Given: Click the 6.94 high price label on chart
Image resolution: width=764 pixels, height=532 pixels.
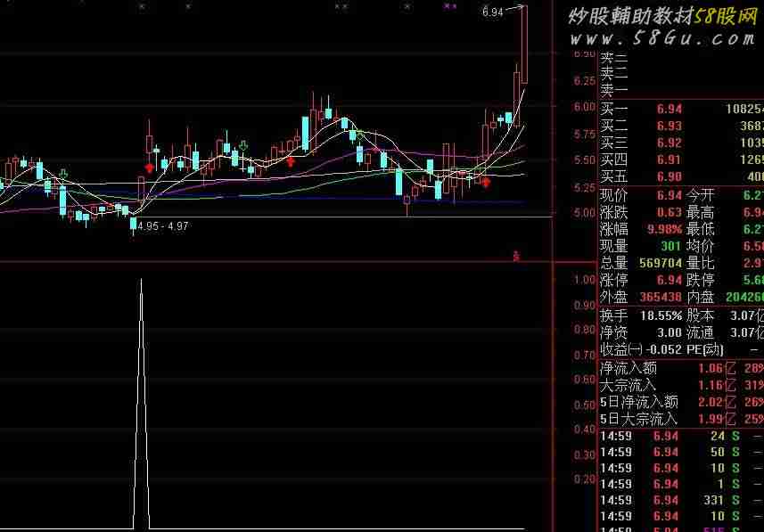Looking at the screenshot, I should click(492, 12).
